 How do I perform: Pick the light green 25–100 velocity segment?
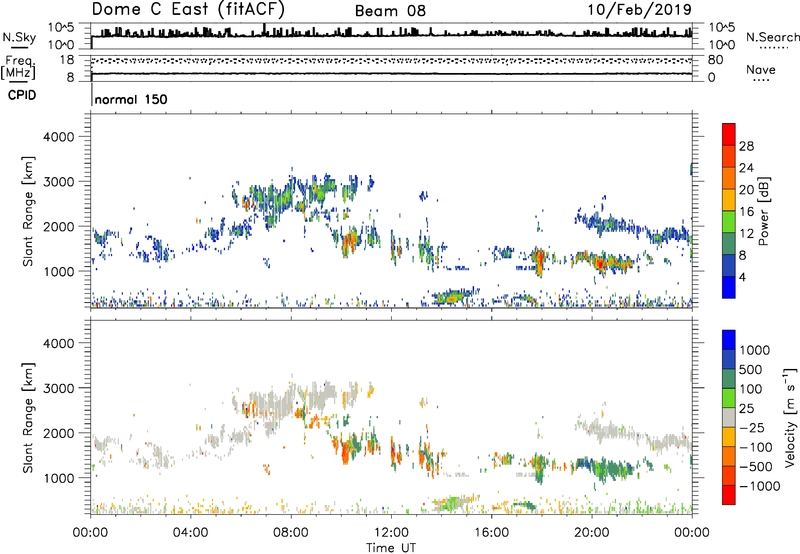click(x=729, y=398)
